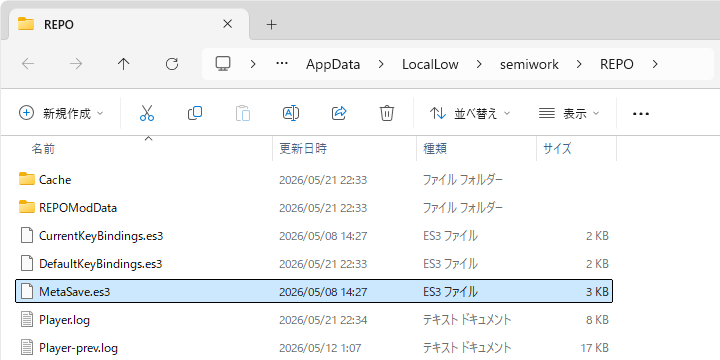The width and height of the screenshot is (720, 360).
Task: Click the Player.log document icon
Action: click(28, 320)
